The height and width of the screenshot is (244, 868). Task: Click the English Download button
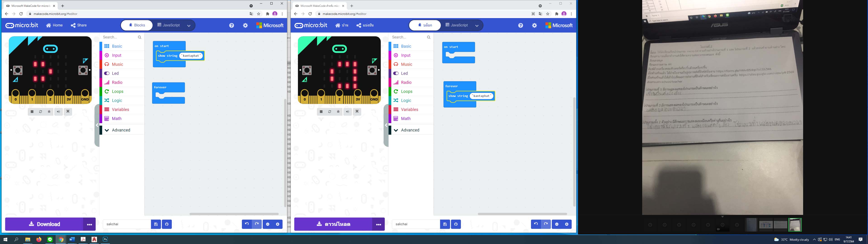(44, 224)
